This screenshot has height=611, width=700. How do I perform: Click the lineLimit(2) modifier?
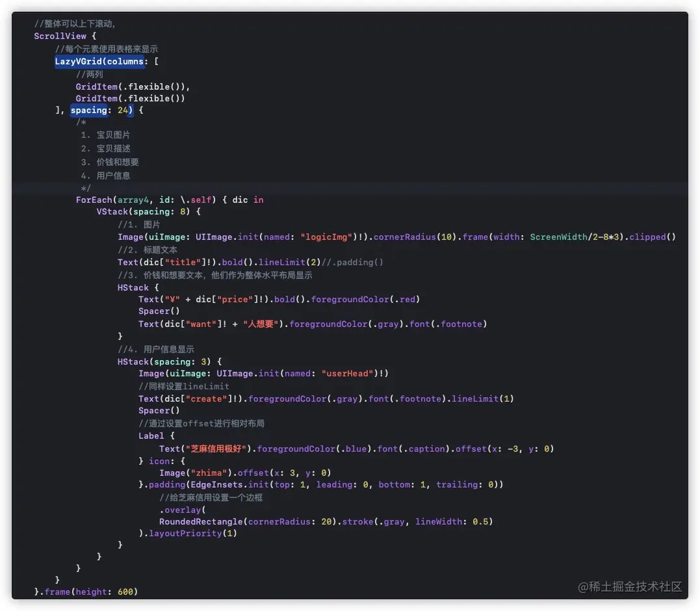(x=289, y=263)
